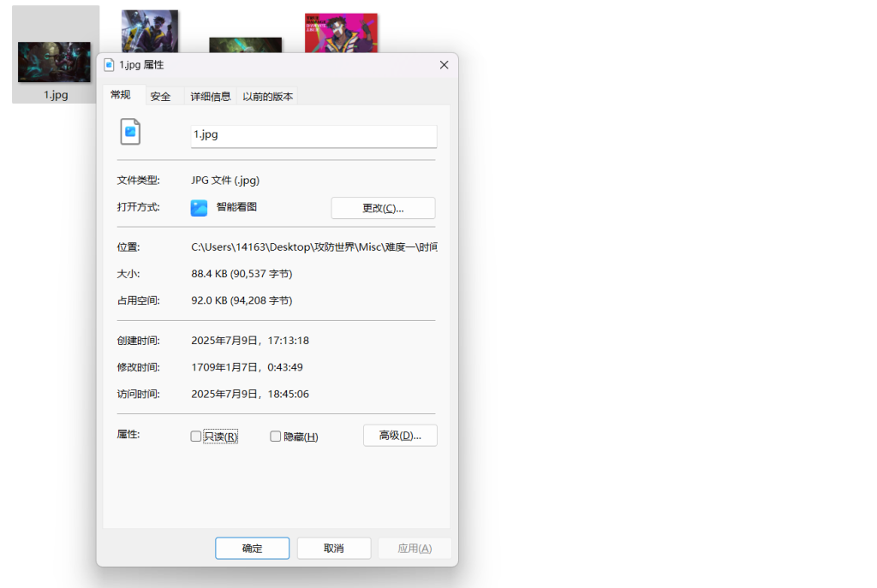Click the JPG file type icon

130,132
